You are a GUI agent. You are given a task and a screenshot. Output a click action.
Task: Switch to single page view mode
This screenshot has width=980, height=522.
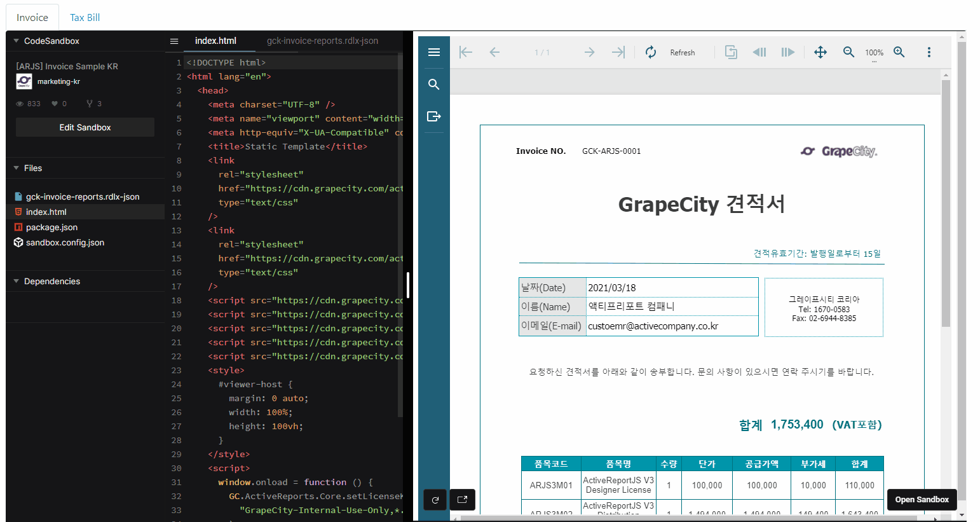(731, 52)
